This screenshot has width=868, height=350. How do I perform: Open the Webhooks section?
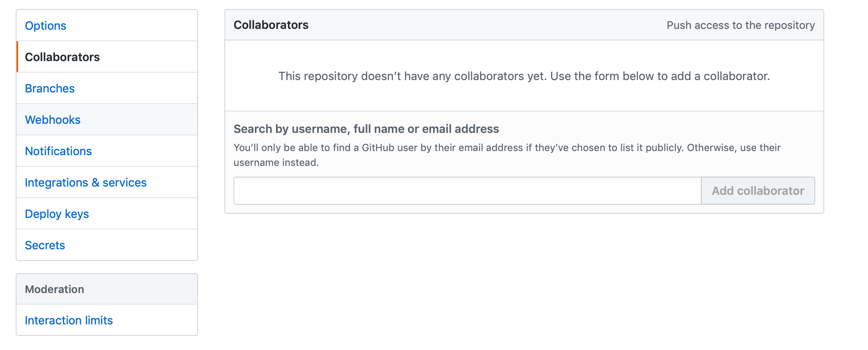tap(52, 120)
